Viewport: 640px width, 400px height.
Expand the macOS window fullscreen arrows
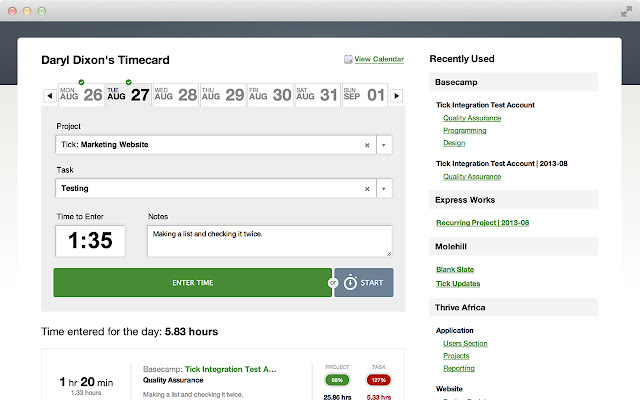625,10
